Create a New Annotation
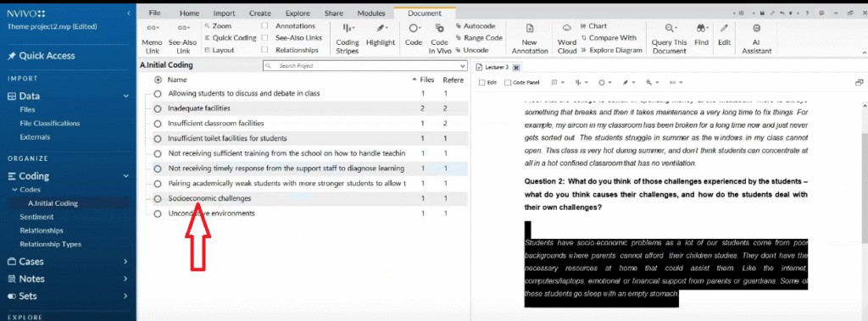 click(x=530, y=38)
